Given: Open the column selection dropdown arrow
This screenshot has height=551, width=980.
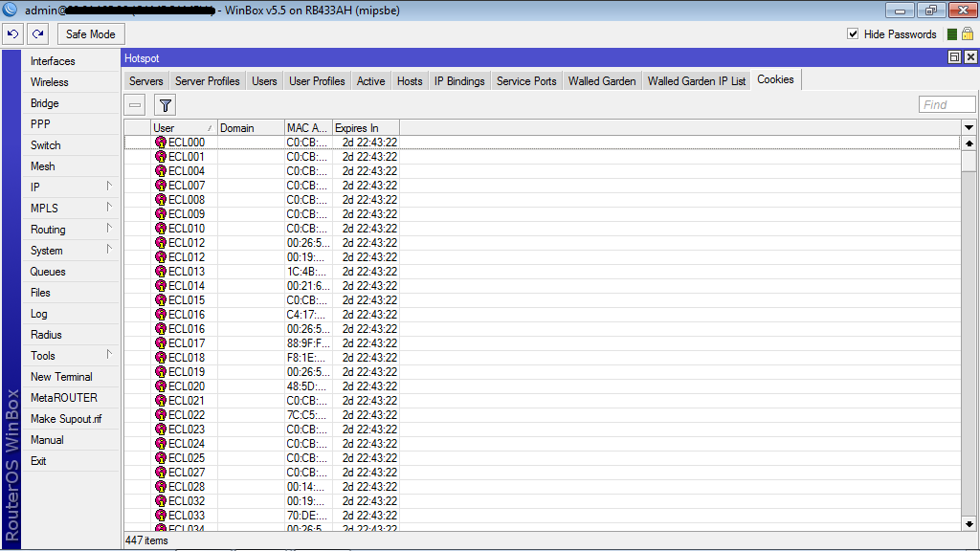Looking at the screenshot, I should click(969, 127).
